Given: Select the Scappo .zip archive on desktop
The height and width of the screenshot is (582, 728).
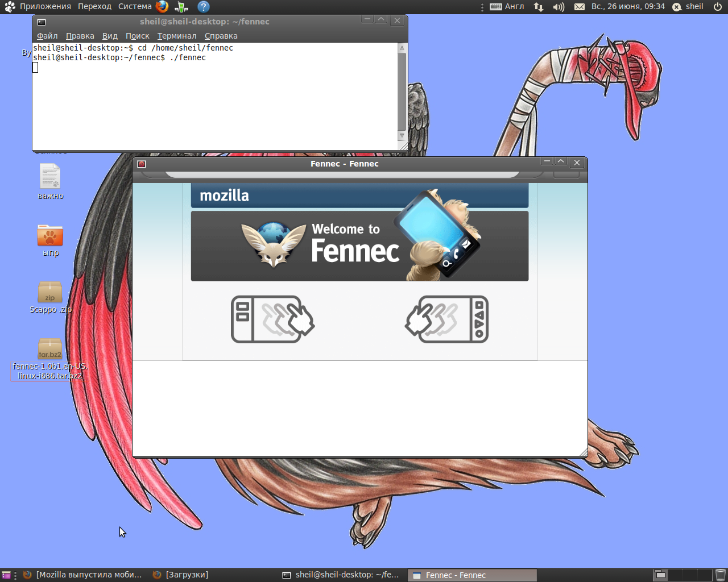Looking at the screenshot, I should [x=51, y=297].
